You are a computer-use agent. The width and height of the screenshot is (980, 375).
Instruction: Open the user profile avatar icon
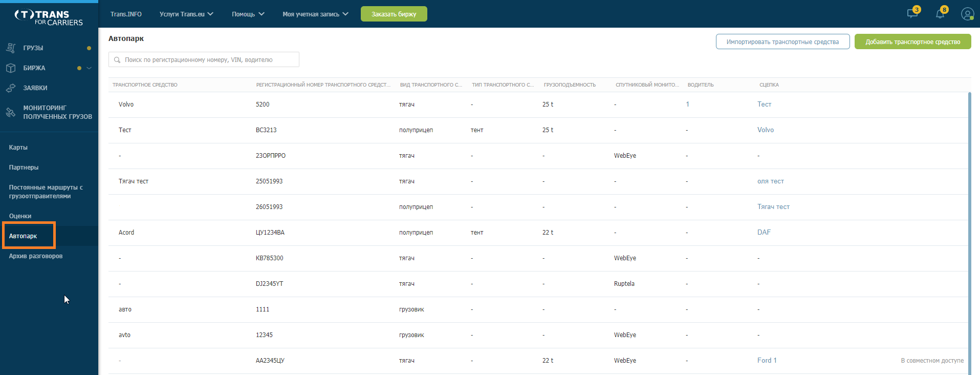tap(967, 14)
